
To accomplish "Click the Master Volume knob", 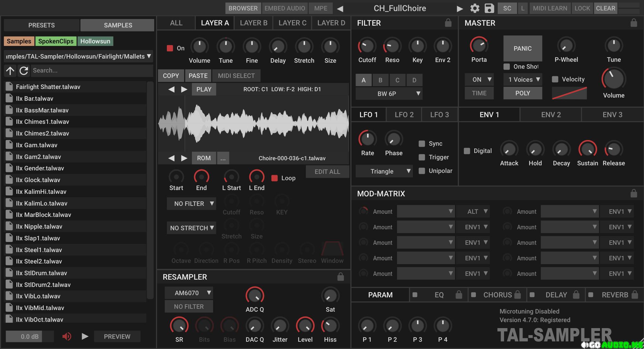I will point(614,79).
